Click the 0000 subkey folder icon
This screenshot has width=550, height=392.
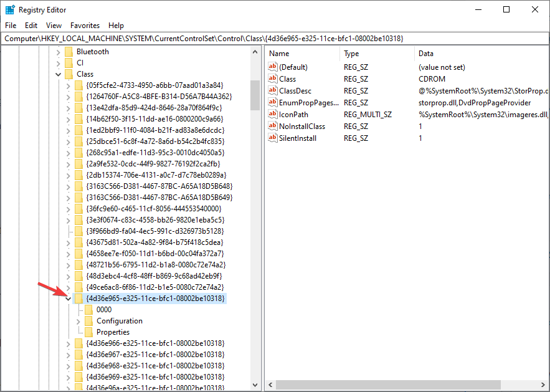[89, 310]
